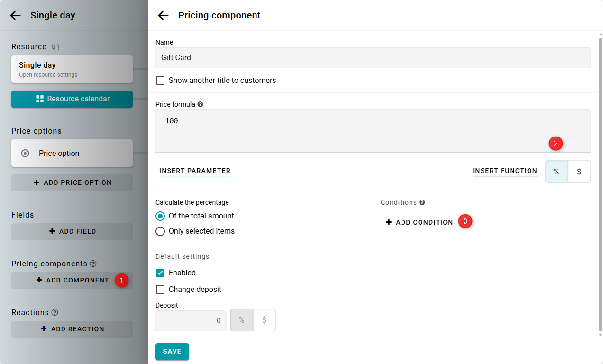Viewport: 603px width, 364px height.
Task: Switch price formula to dollar mode
Action: click(579, 172)
